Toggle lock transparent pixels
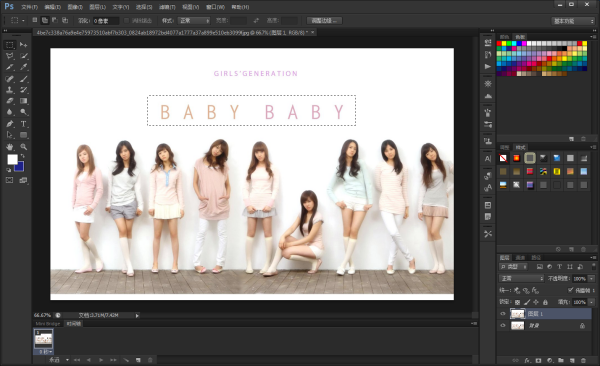Screen dimensions: 600x366 (517, 302)
